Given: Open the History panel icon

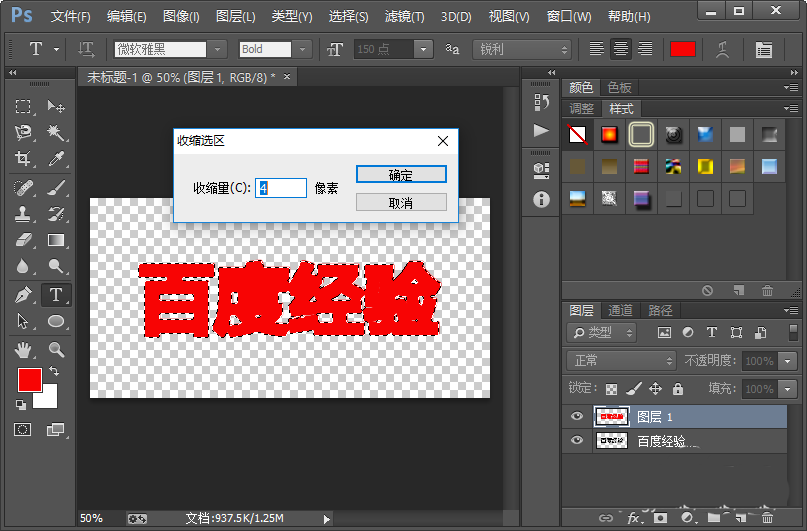Looking at the screenshot, I should click(x=541, y=102).
